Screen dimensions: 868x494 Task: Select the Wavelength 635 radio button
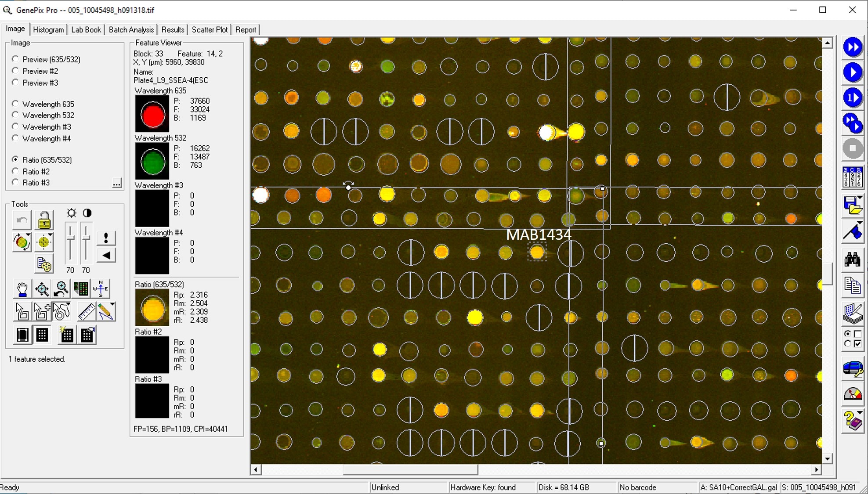click(16, 104)
